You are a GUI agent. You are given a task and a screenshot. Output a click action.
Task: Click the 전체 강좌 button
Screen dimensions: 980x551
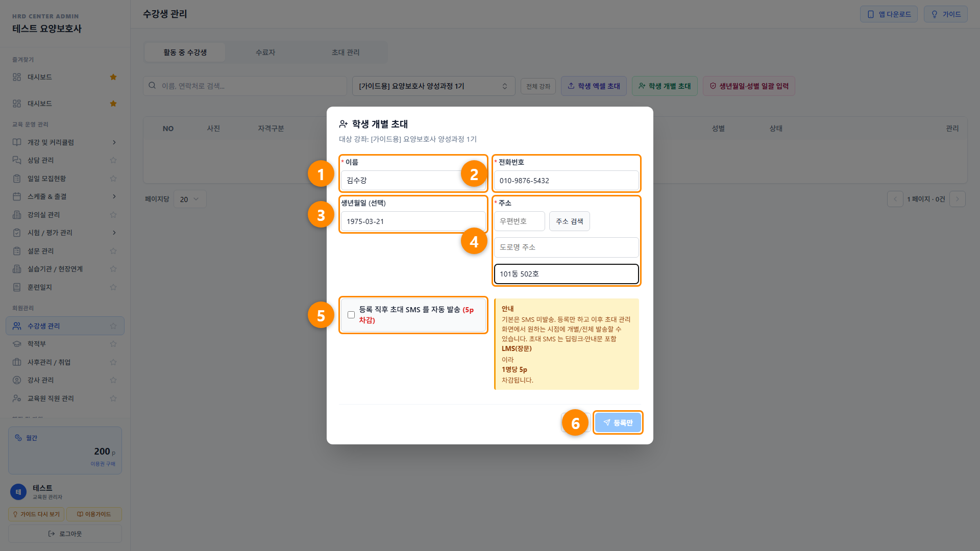[x=538, y=86]
